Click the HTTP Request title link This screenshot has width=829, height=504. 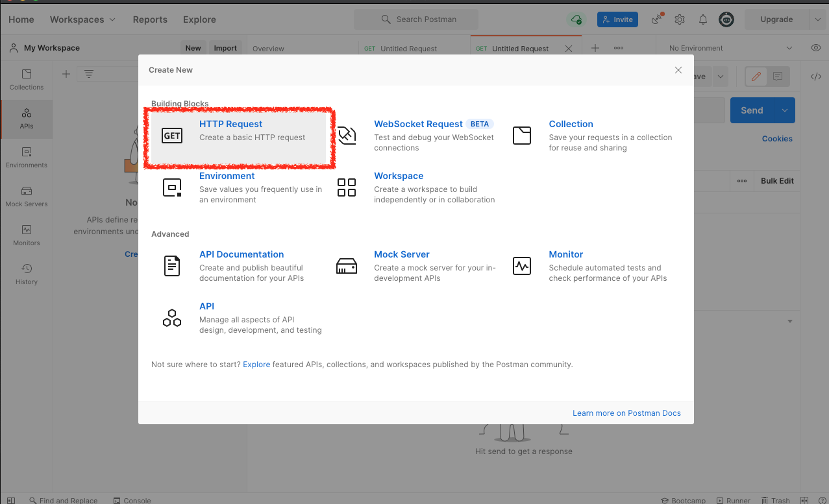[x=230, y=124]
